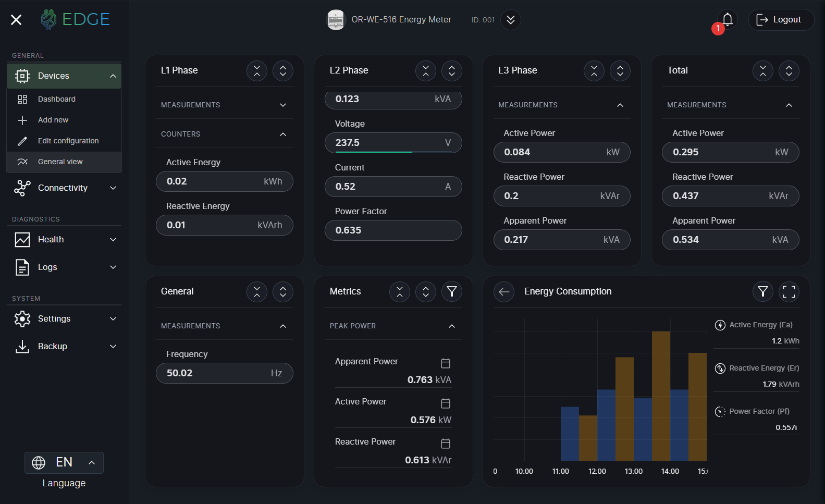Collapse Total MEASUREMENTS section
The width and height of the screenshot is (825, 504).
731,105
